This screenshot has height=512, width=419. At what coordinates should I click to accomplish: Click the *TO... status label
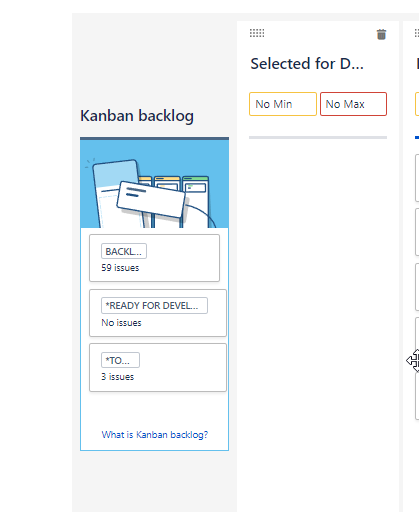(120, 360)
